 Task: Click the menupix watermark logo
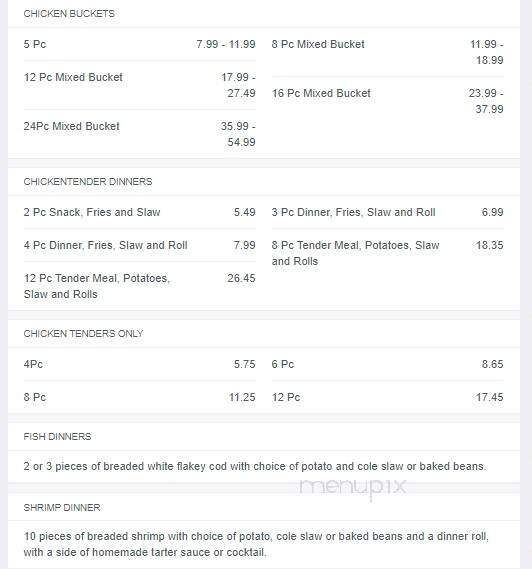(353, 488)
